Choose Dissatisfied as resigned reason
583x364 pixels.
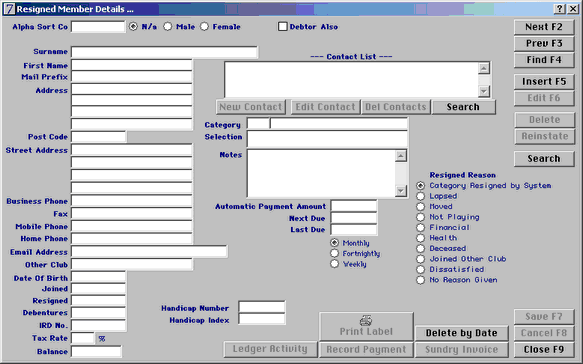point(421,269)
